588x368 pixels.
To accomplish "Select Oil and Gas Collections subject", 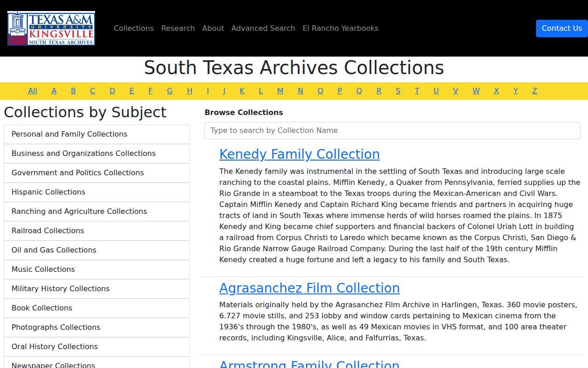I will click(x=96, y=250).
